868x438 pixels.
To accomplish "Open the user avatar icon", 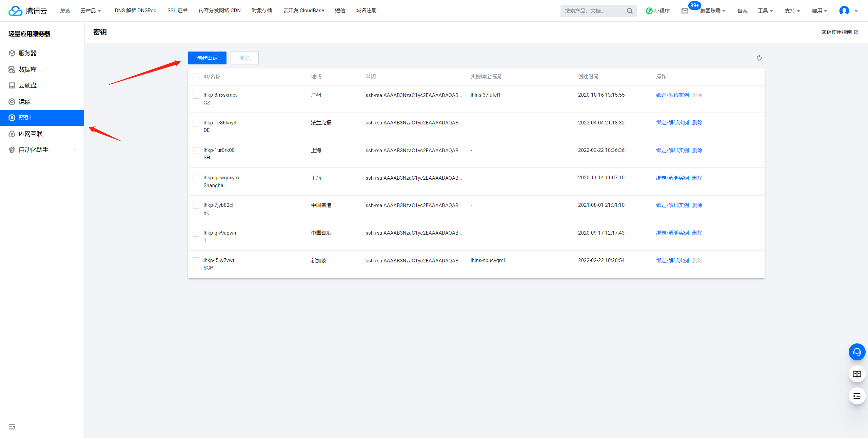I will pyautogui.click(x=844, y=11).
